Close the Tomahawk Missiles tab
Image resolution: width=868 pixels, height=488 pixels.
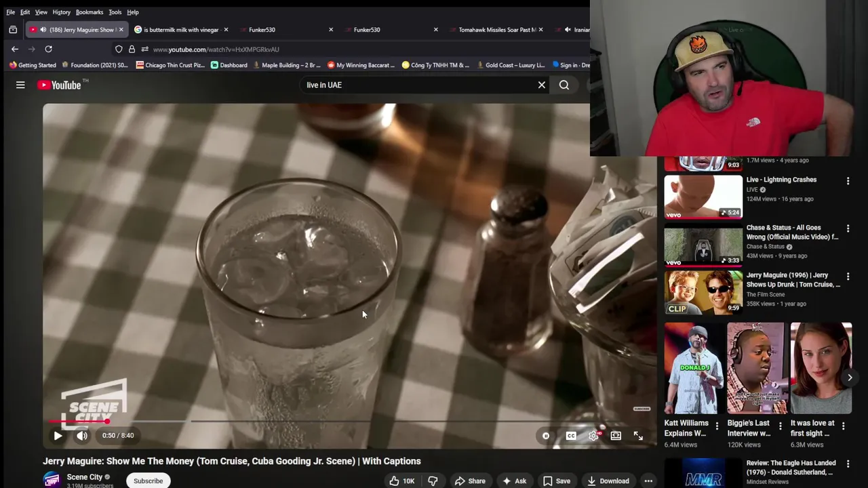click(540, 30)
